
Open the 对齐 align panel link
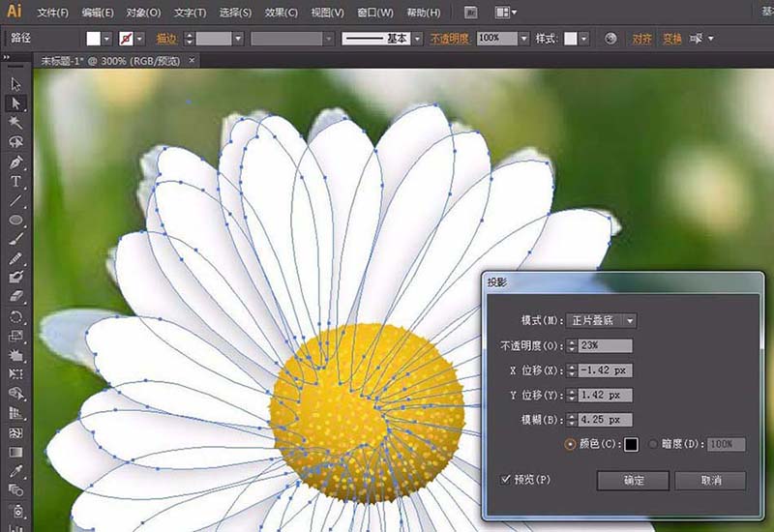tap(641, 39)
